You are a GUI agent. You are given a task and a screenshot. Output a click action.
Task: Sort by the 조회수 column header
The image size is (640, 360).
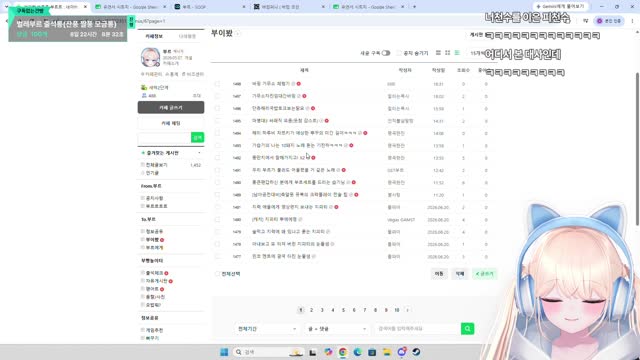[463, 70]
